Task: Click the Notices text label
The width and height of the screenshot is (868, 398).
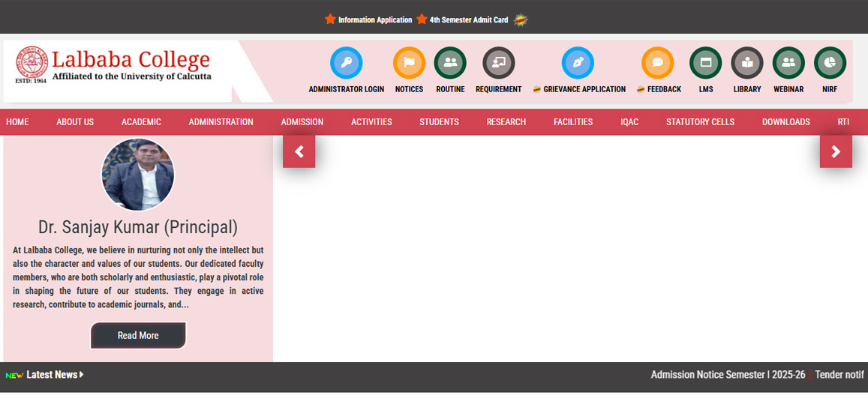Action: (409, 89)
